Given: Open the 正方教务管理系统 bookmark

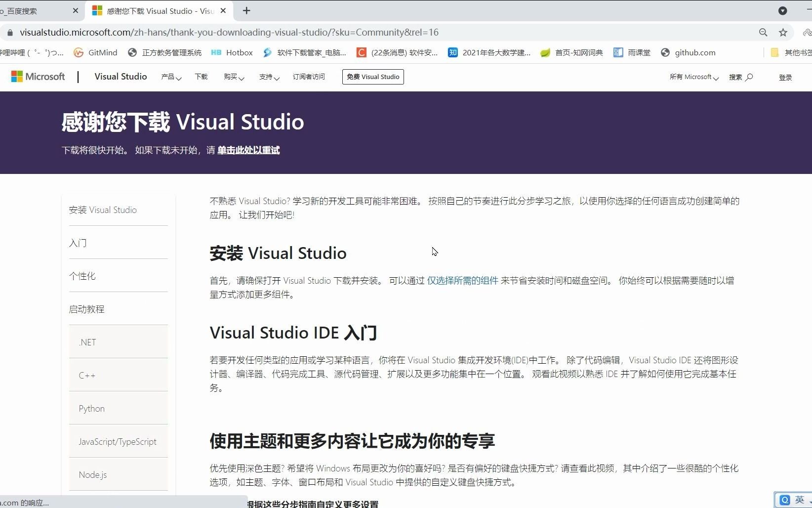Looking at the screenshot, I should point(164,52).
